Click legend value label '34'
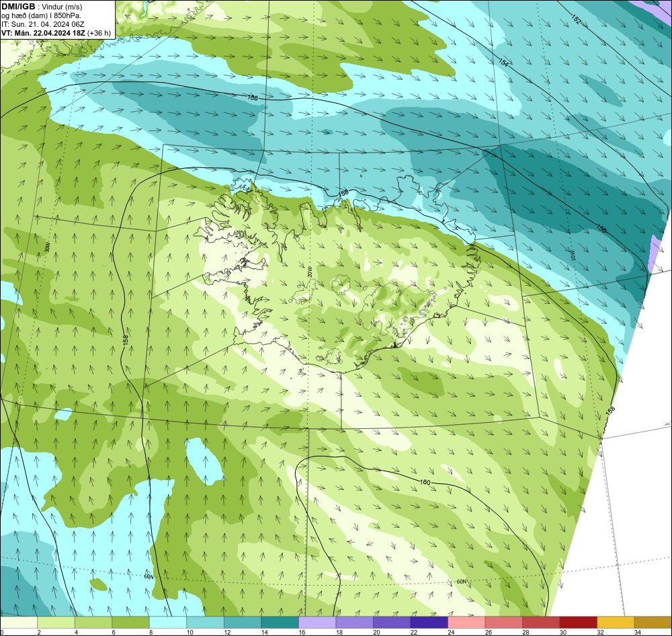 point(637,632)
